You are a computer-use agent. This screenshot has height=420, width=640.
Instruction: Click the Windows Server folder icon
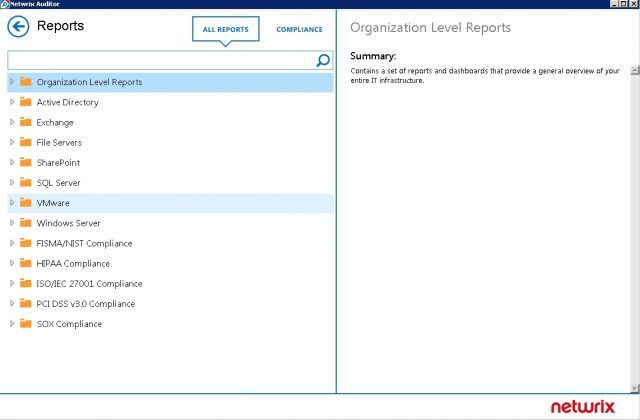pos(26,222)
